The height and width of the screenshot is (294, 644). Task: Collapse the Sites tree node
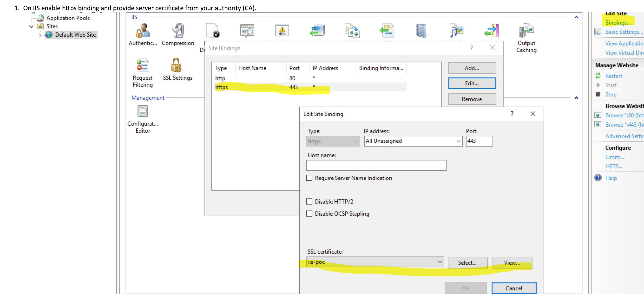tap(32, 26)
